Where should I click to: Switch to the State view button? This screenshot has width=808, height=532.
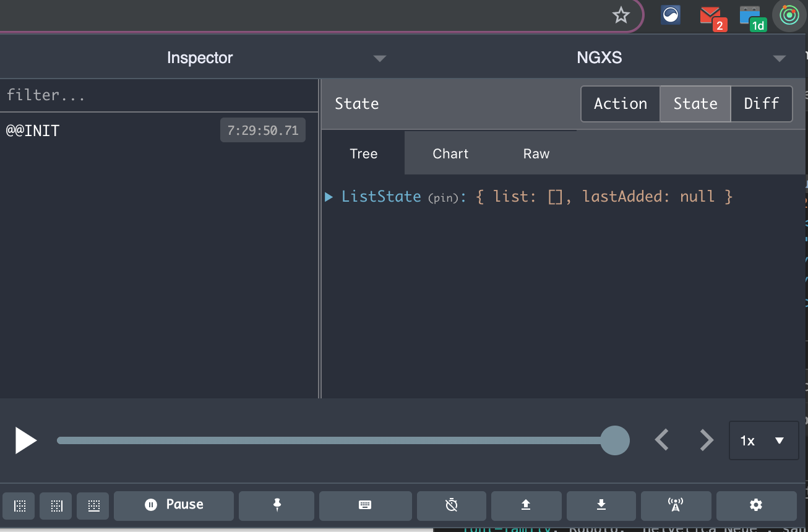695,104
